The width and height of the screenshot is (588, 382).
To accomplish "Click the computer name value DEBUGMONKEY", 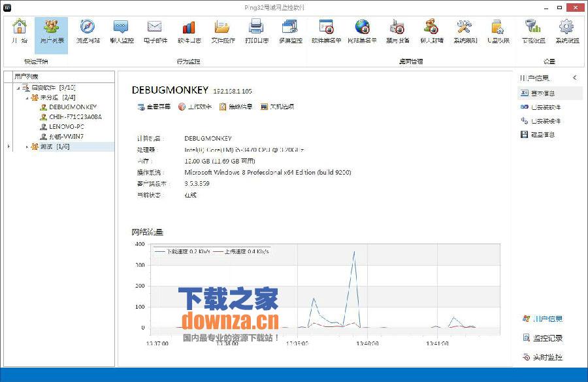I will click(208, 138).
